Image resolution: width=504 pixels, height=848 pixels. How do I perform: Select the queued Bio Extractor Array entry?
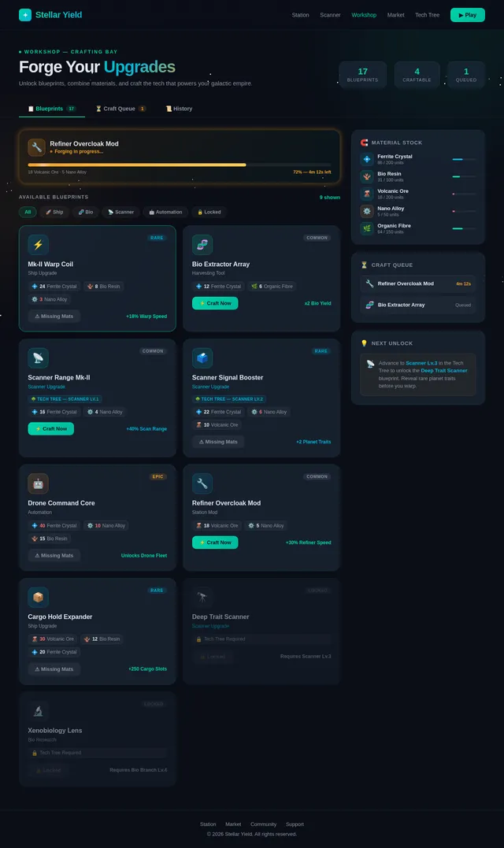tap(418, 305)
